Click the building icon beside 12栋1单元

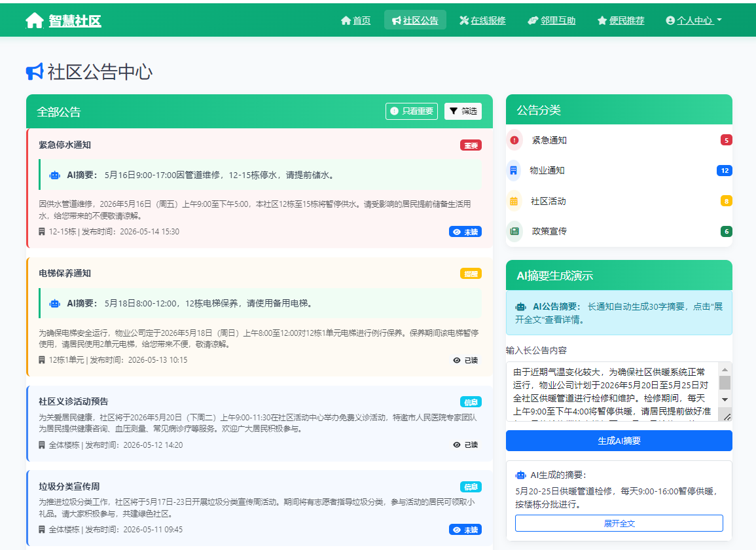(42, 360)
